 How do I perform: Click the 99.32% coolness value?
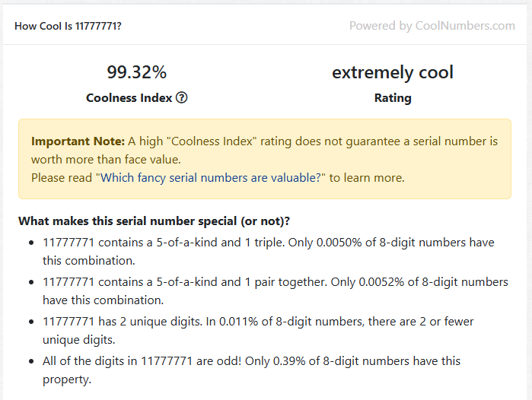point(136,72)
